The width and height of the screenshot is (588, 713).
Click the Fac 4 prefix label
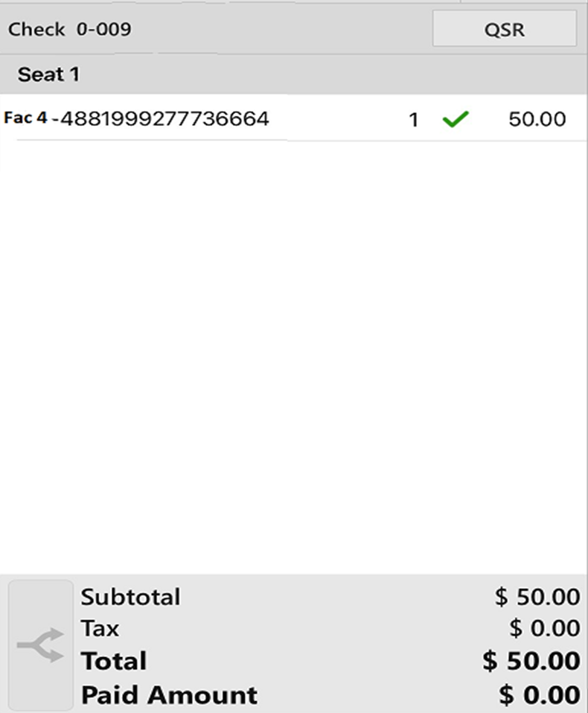point(25,118)
